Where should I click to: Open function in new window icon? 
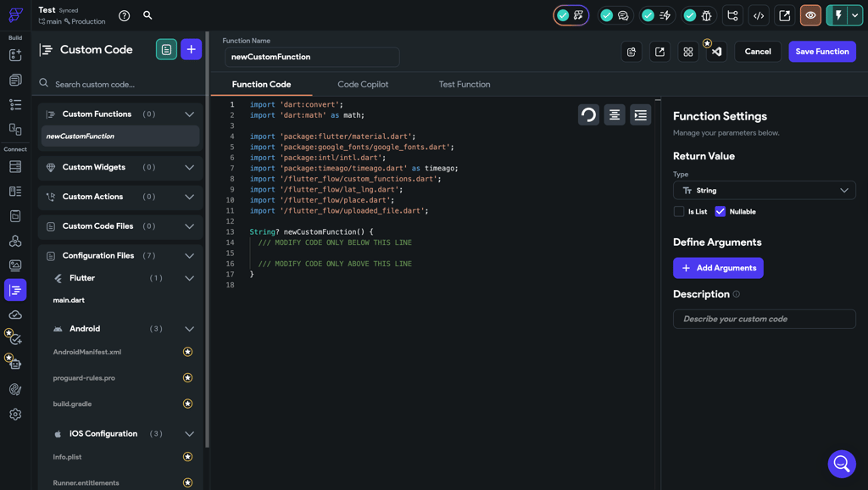click(659, 52)
